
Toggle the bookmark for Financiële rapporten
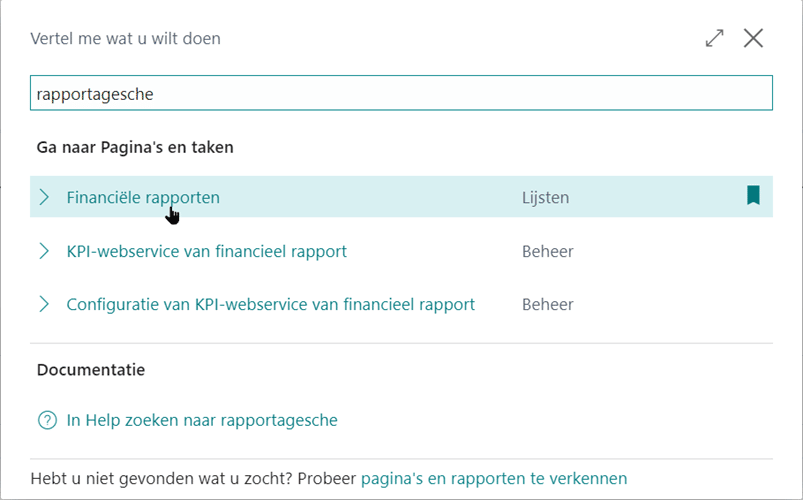tap(753, 196)
